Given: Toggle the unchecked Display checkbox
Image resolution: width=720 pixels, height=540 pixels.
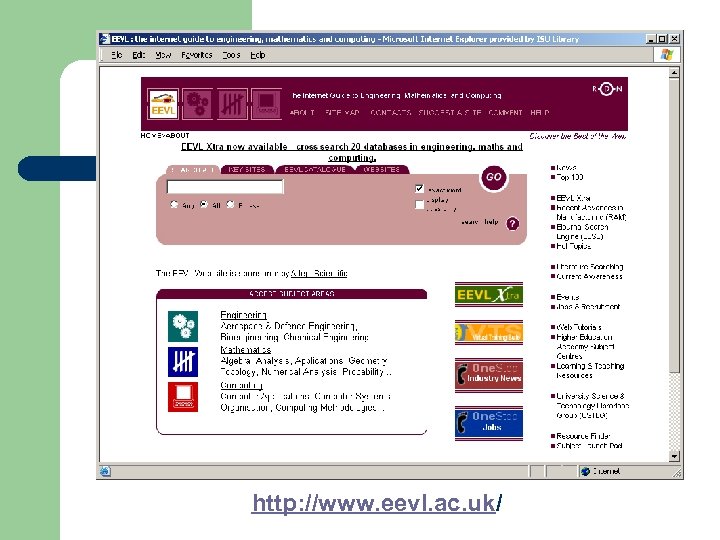Looking at the screenshot, I should point(419,205).
